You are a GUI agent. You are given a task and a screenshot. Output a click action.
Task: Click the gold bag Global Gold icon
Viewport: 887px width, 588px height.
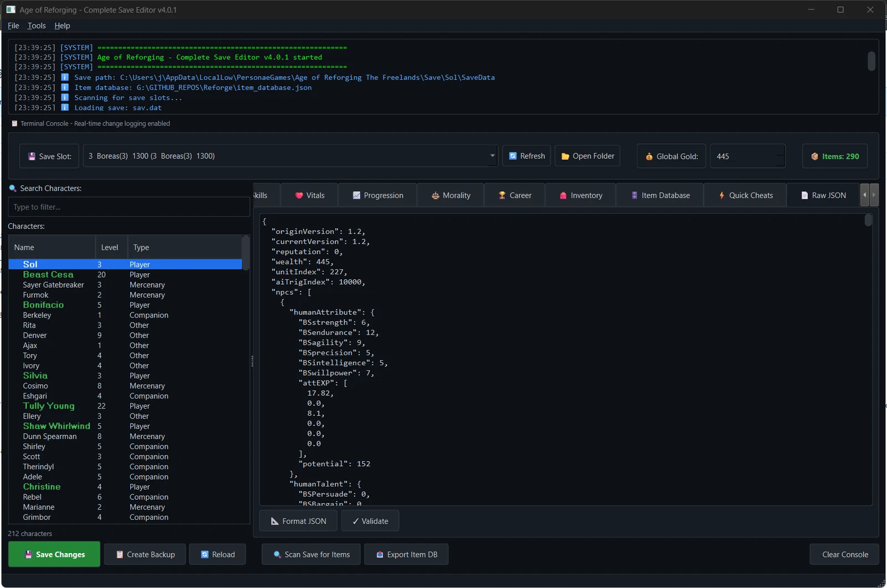coord(649,156)
